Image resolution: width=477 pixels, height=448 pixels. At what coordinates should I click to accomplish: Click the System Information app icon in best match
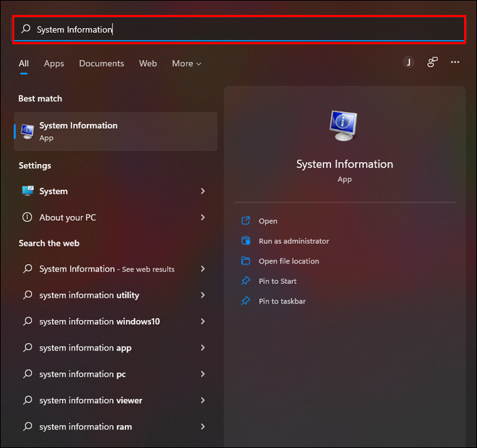[27, 131]
